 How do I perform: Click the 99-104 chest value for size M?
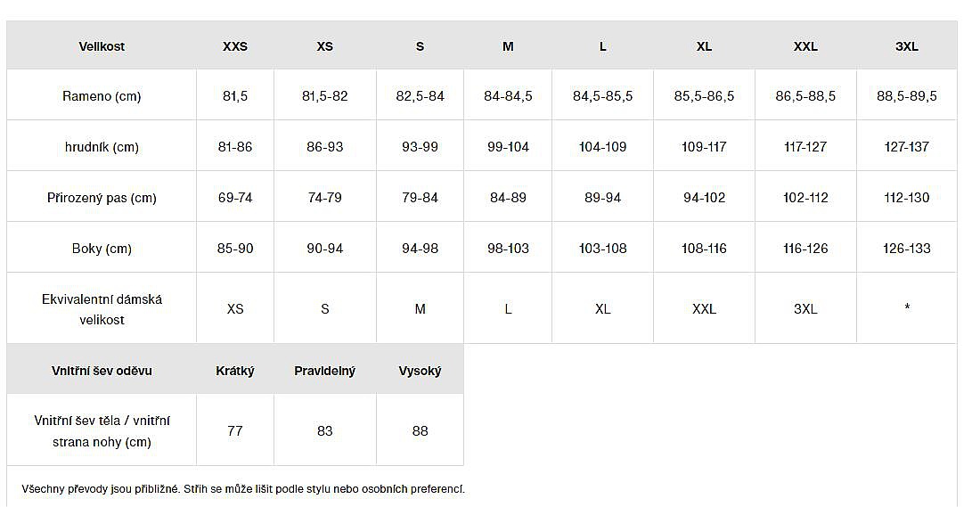pos(508,147)
